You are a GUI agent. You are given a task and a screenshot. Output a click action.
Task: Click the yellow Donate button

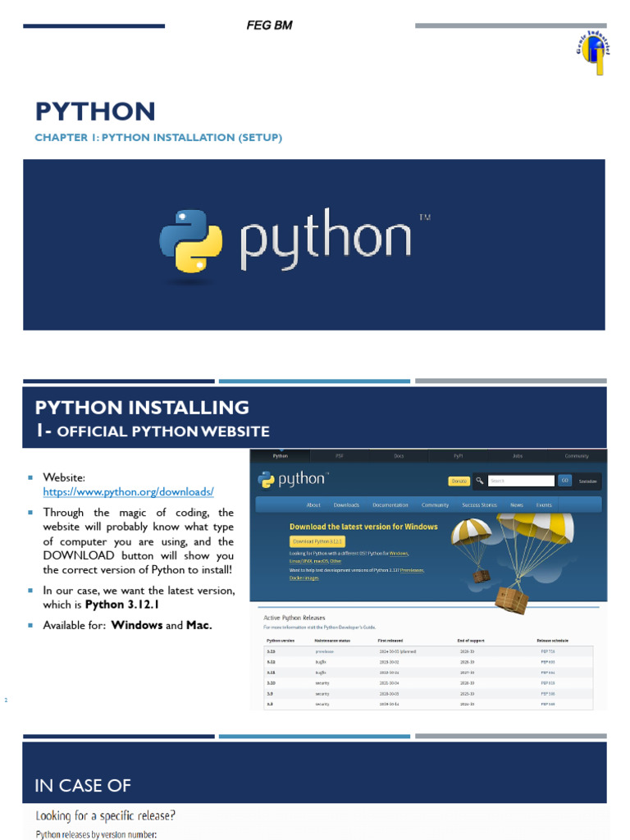click(459, 481)
